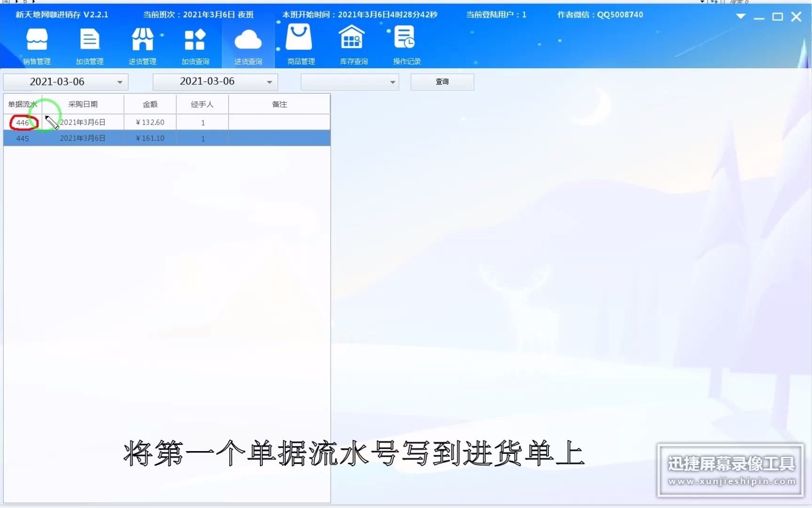Viewport: 812px width, 508px height.
Task: Click the date cell in row 445
Action: tap(83, 138)
